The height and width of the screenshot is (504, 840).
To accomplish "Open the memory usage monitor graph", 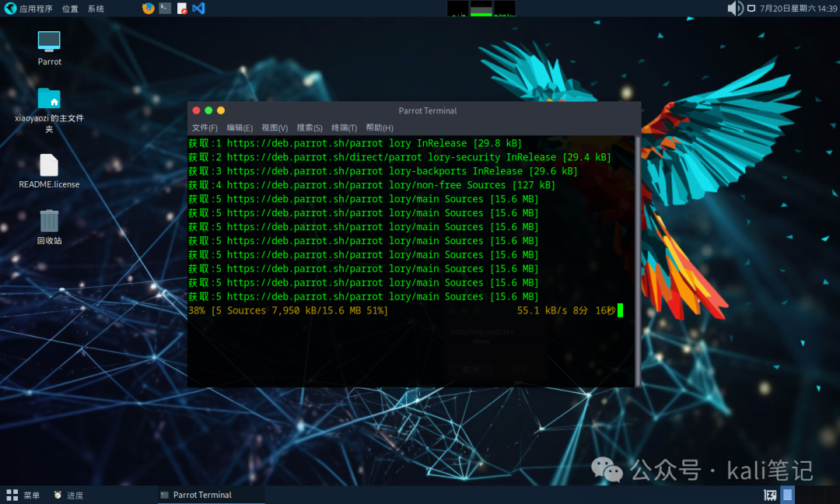I will (x=481, y=8).
